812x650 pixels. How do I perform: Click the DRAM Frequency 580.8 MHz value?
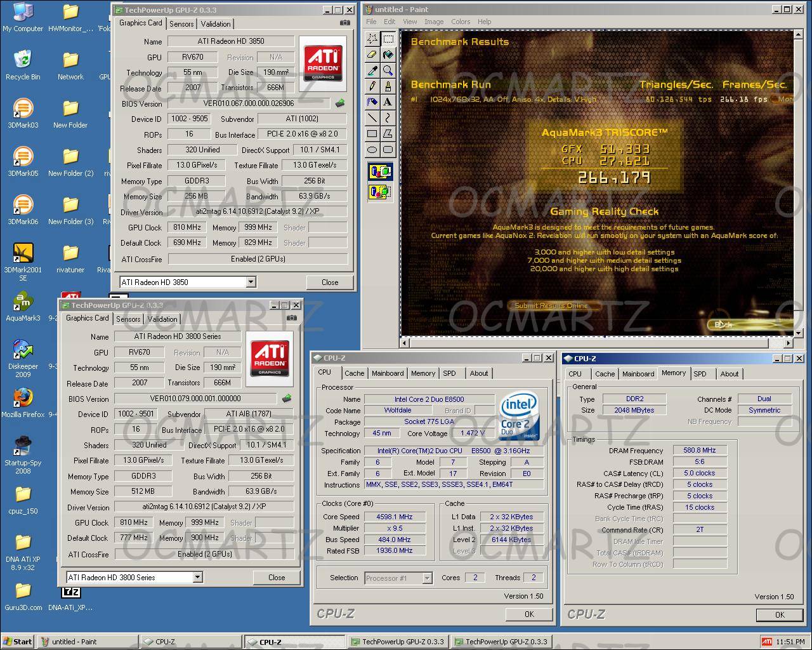click(699, 451)
